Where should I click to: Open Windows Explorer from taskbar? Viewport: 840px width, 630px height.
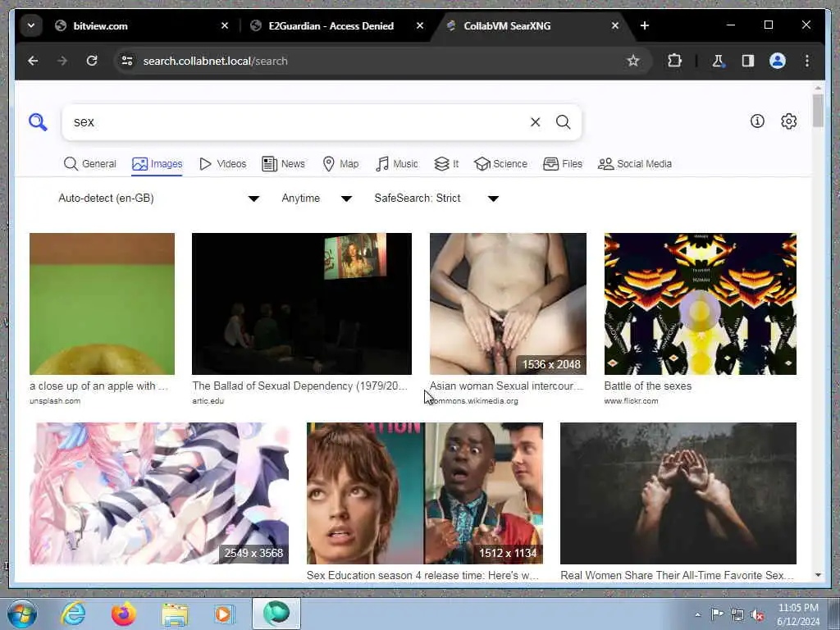[x=175, y=614]
